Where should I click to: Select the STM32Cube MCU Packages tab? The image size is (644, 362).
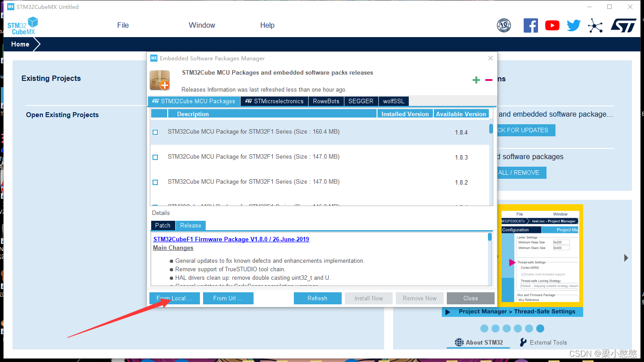(x=194, y=101)
